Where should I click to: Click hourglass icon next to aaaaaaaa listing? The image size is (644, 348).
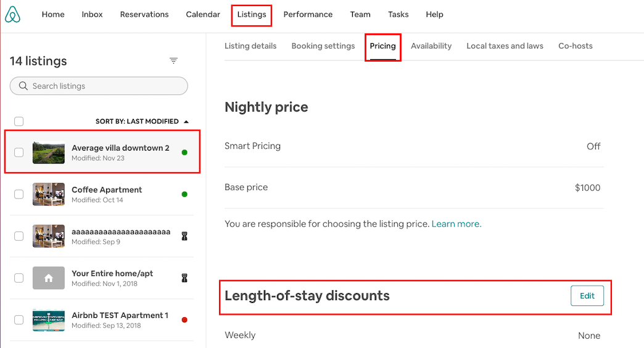184,236
